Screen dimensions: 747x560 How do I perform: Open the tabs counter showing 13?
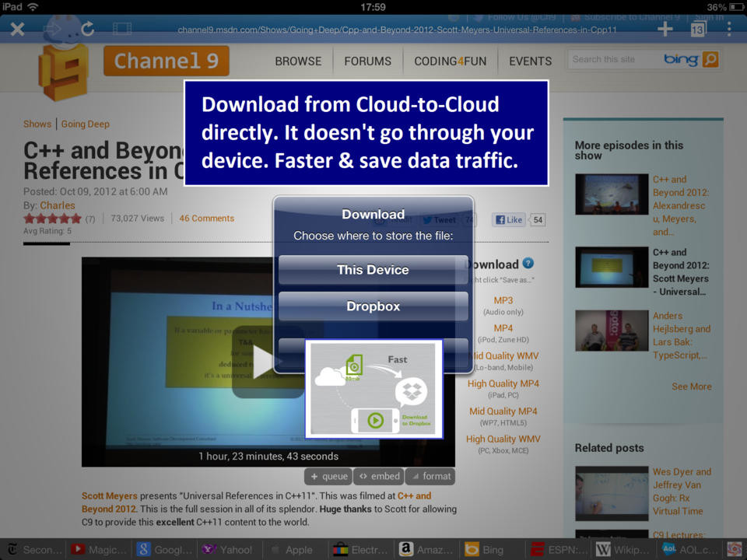pos(697,30)
